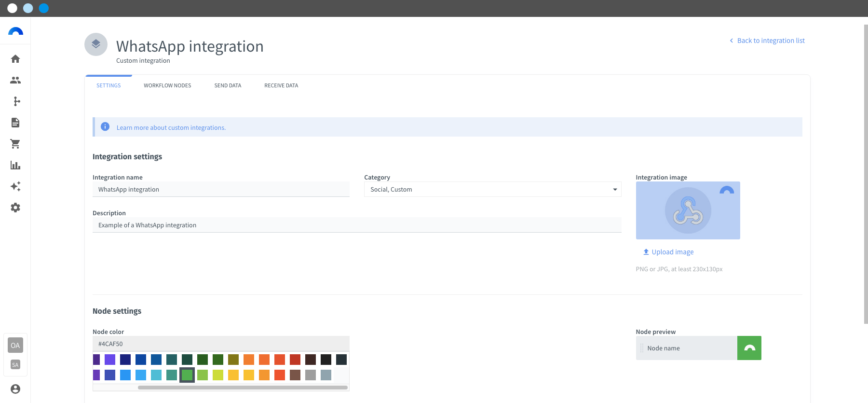Follow Learn more about custom integrations link
Screen dimensions: 868x403
(171, 127)
